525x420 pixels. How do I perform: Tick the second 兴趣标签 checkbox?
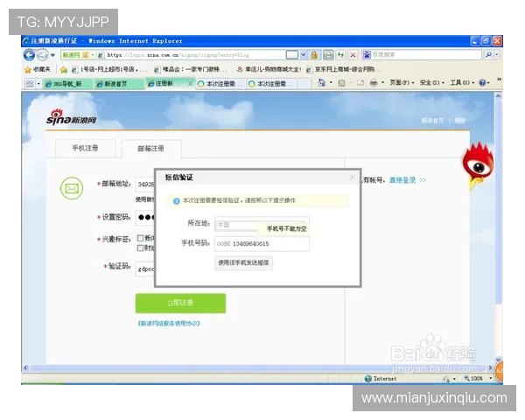point(141,248)
